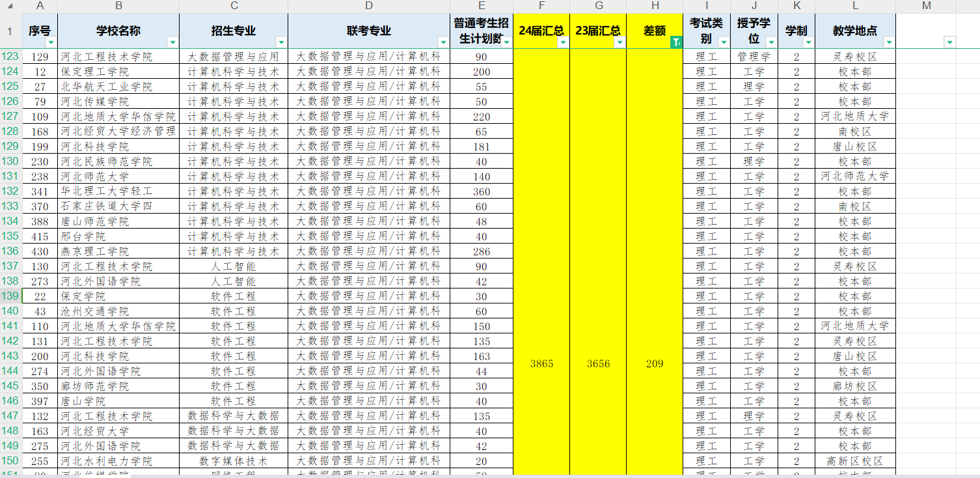Click cell 保定理工学院
This screenshot has width=980, height=478.
click(x=118, y=72)
